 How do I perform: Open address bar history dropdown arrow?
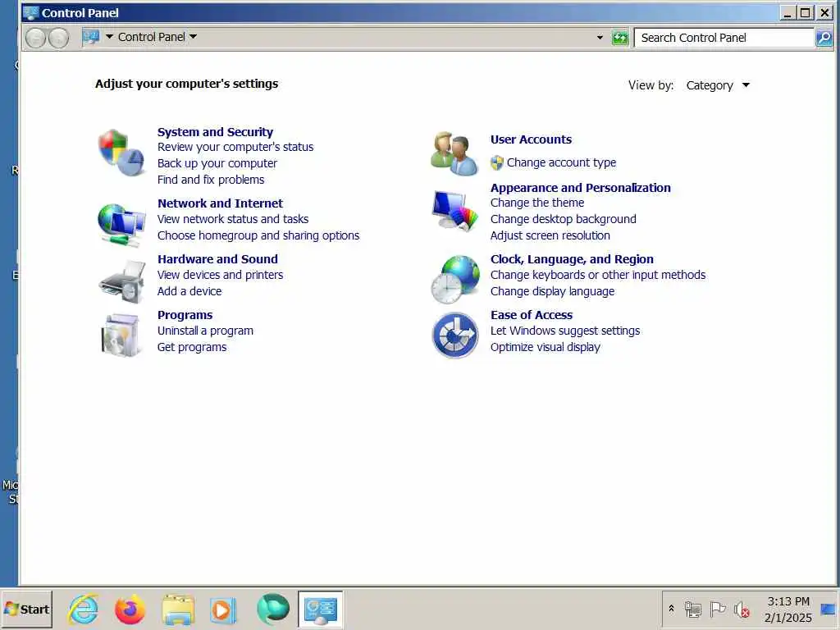(600, 38)
